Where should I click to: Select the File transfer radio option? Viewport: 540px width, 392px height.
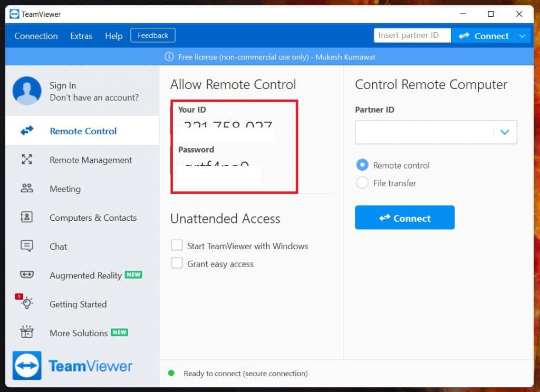362,183
